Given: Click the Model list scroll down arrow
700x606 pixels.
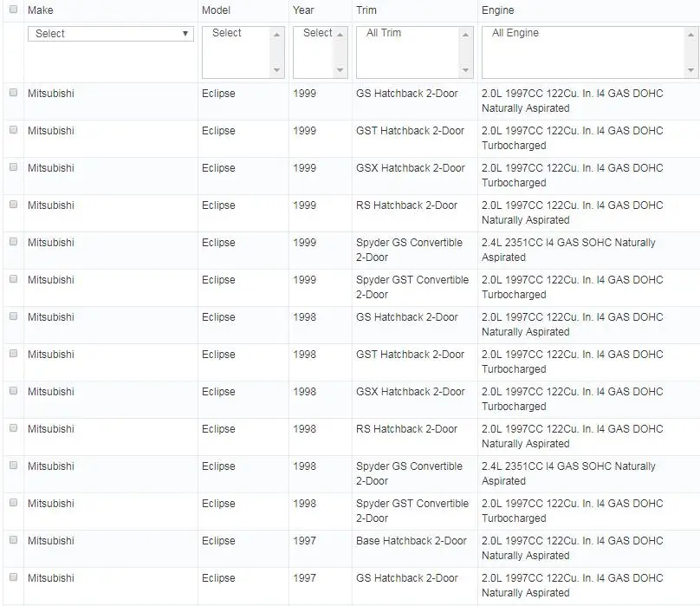Looking at the screenshot, I should click(x=276, y=70).
